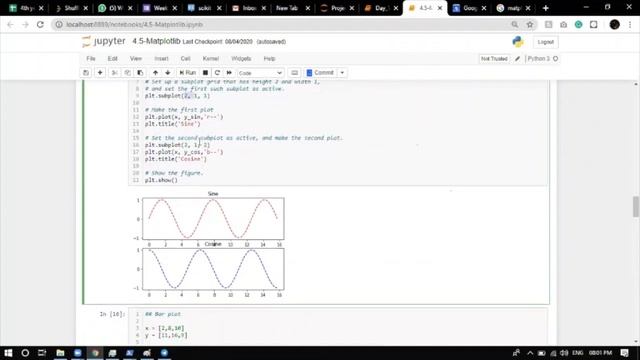Open the Kernel menu
The height and width of the screenshot is (360, 640).
211,59
